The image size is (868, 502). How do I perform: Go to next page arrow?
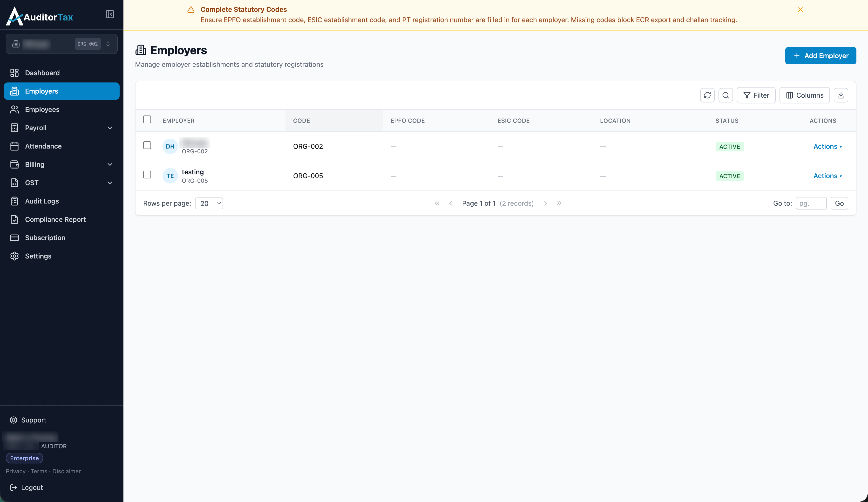(545, 203)
